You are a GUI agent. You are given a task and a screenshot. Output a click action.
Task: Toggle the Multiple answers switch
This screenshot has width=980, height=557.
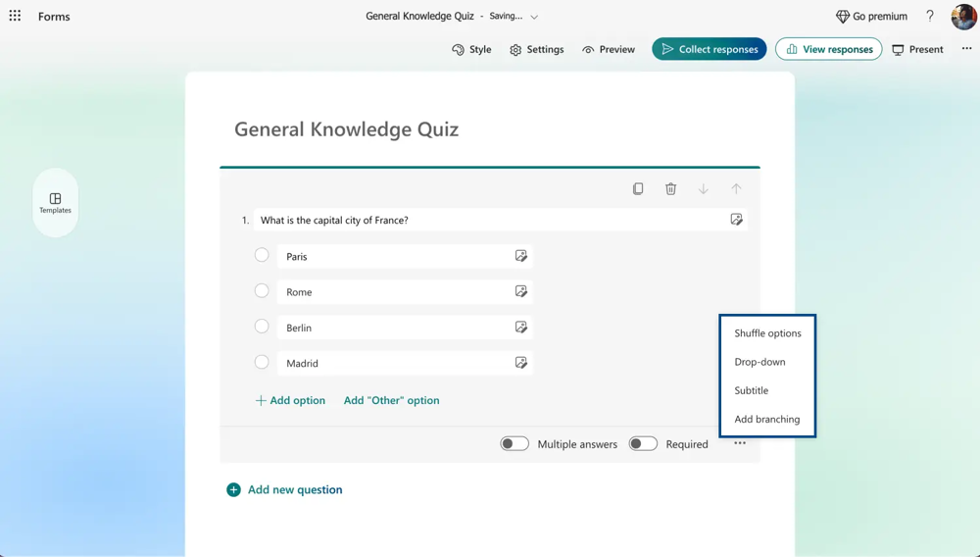coord(514,444)
